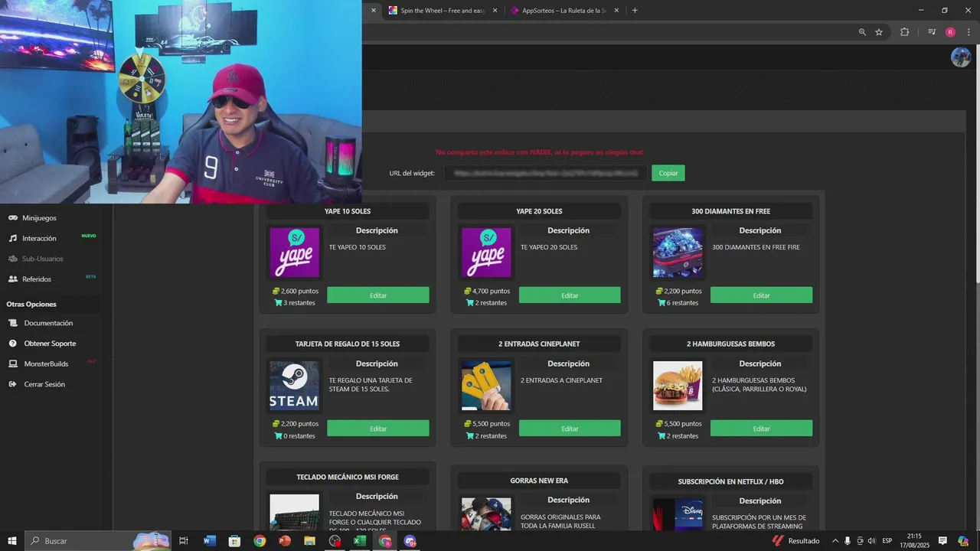Click Obtener Soporte in the sidebar

coord(50,344)
